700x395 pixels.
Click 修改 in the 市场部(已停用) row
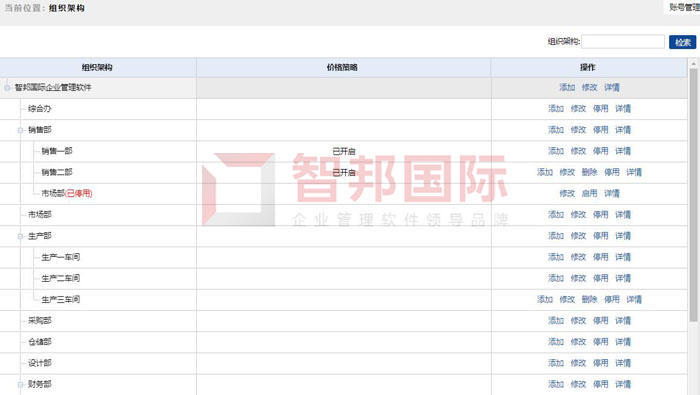pos(567,193)
